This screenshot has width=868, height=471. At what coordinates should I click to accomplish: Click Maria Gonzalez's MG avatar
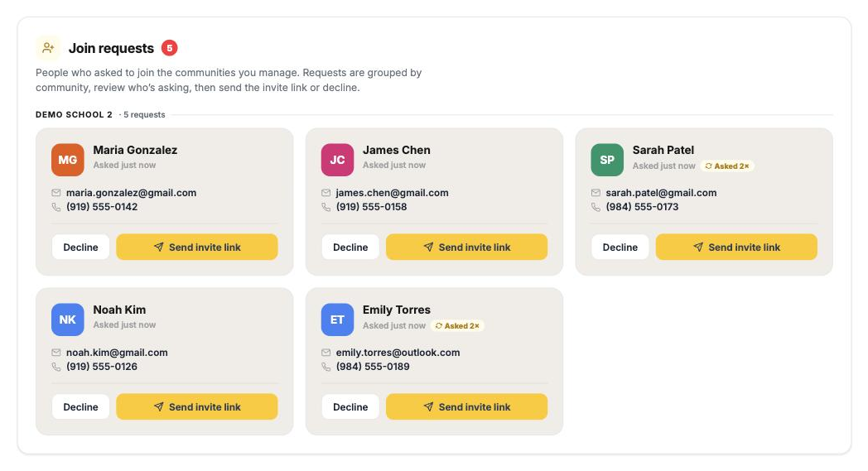(x=68, y=160)
